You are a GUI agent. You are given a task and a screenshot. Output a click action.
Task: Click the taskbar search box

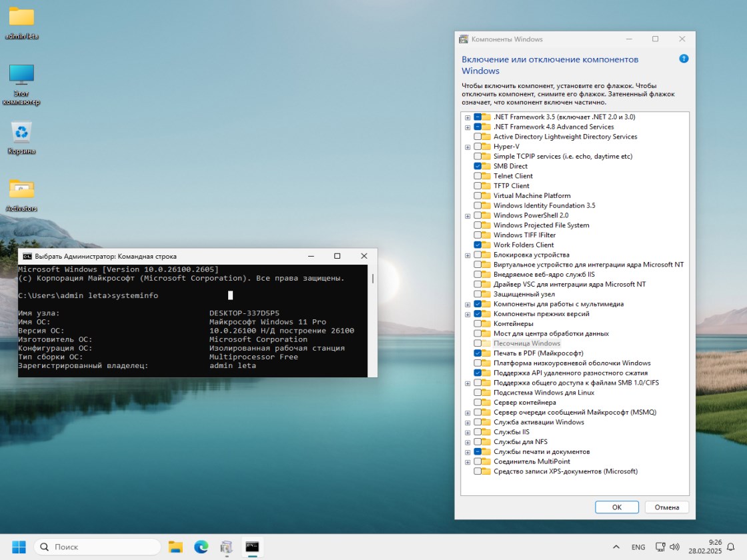(97, 547)
